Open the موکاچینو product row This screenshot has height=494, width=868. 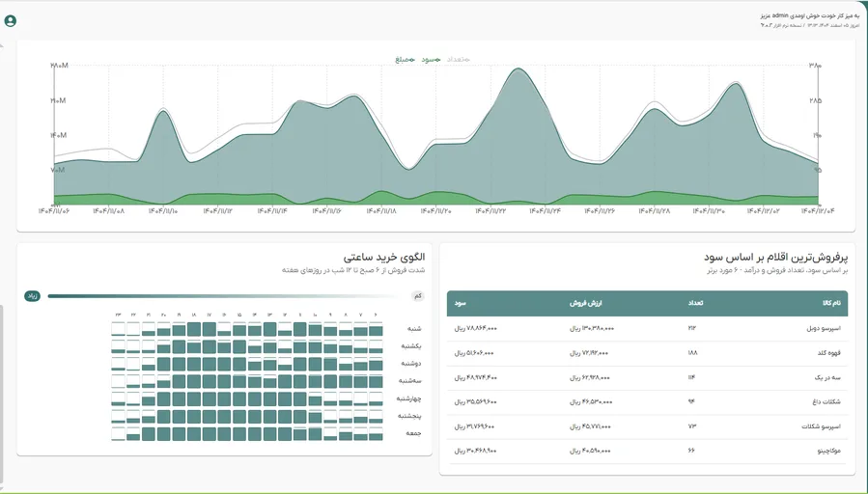pos(647,452)
